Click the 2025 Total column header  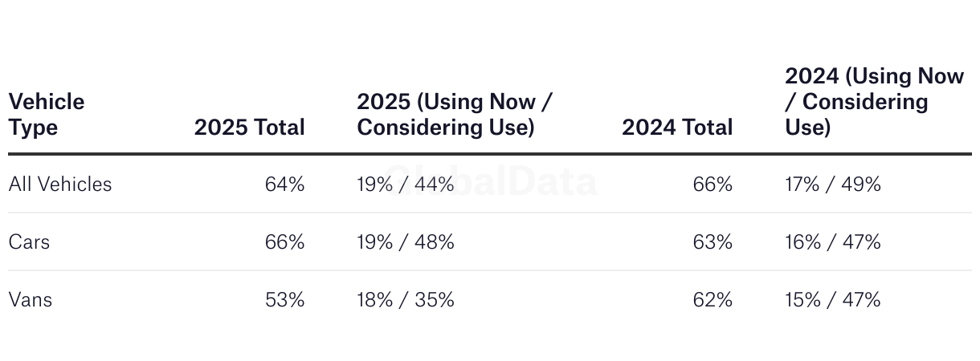pyautogui.click(x=249, y=127)
